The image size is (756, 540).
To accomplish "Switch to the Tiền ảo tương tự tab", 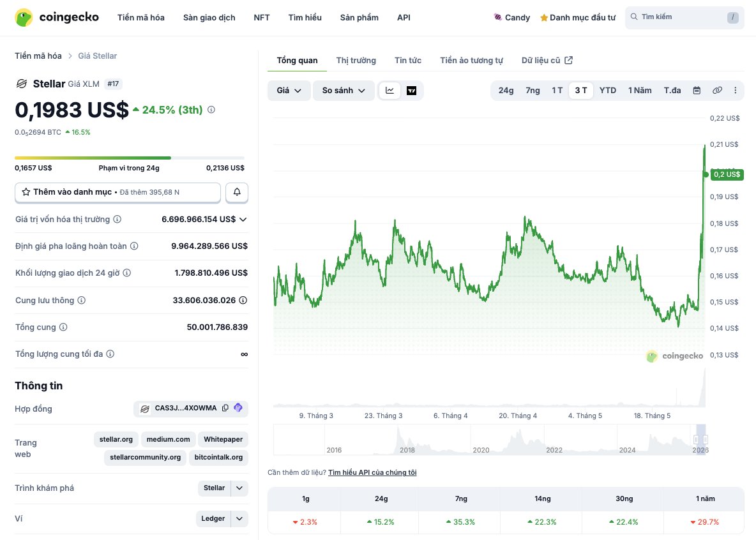I will 471,60.
